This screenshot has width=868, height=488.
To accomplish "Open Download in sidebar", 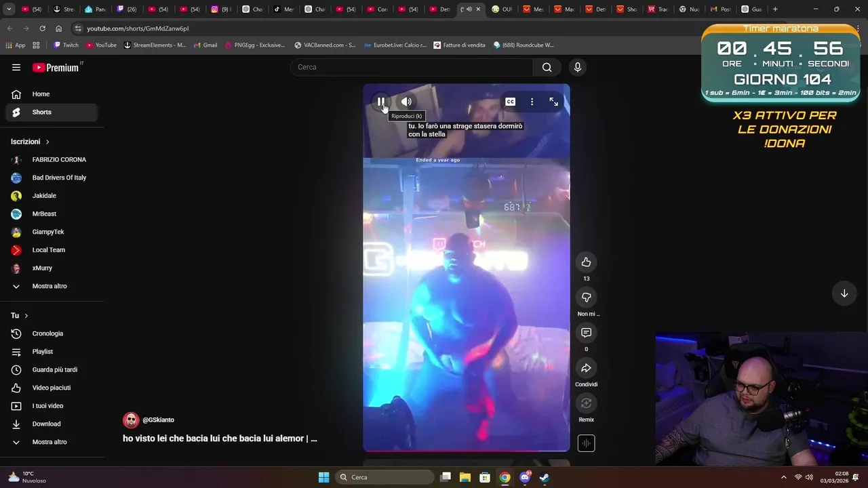I will tap(52, 424).
